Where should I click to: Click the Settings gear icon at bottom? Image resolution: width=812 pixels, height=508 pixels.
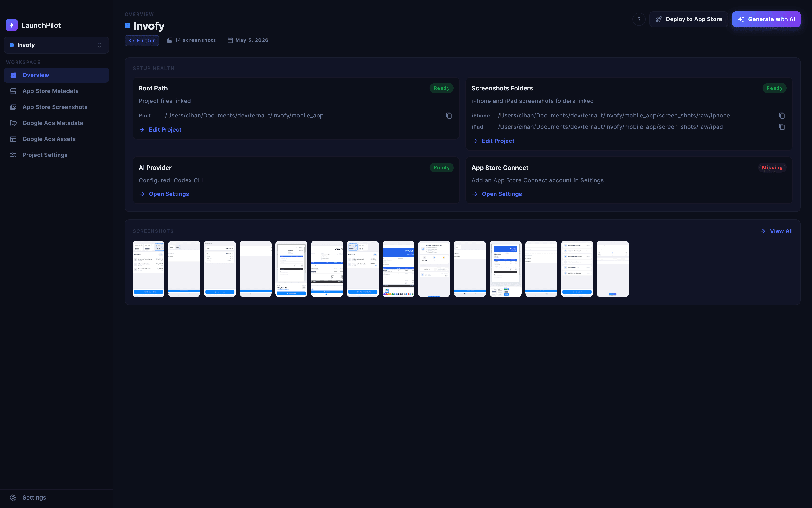(13, 498)
